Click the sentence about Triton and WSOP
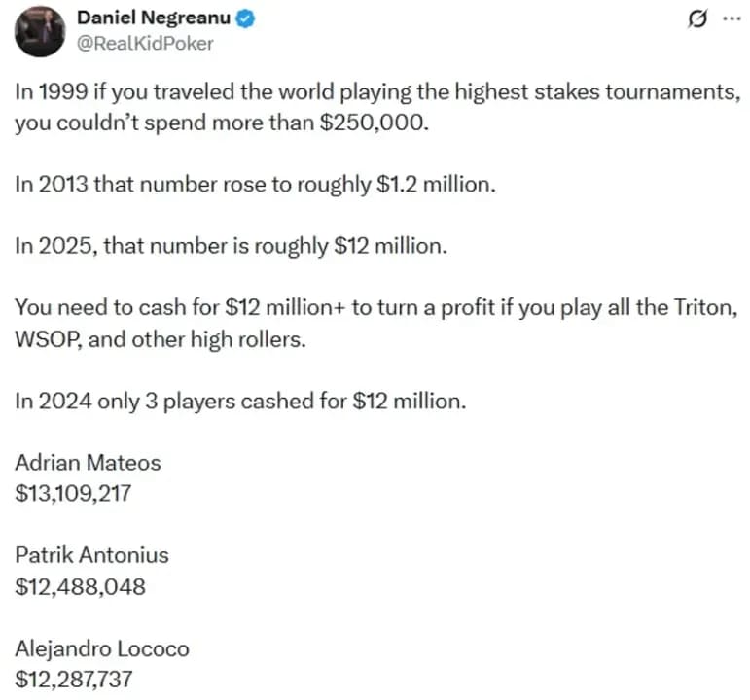Viewport: 750px width, 700px height. tap(375, 323)
